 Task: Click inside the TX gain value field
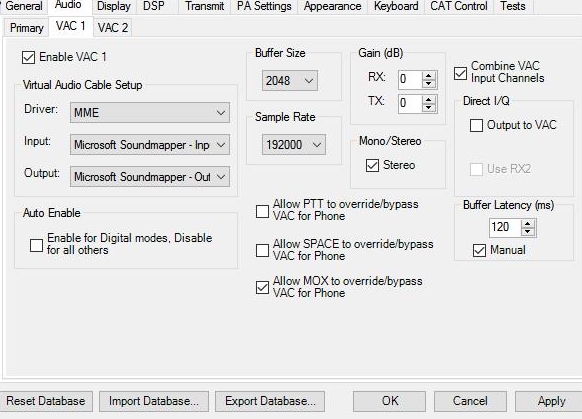[410, 103]
